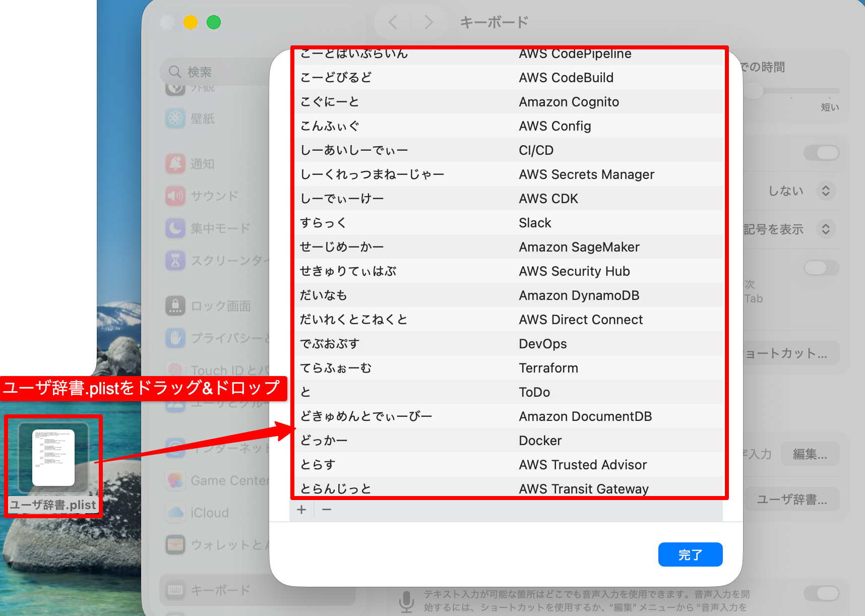
Task: Open the iCloud cloud icon
Action: point(175,513)
